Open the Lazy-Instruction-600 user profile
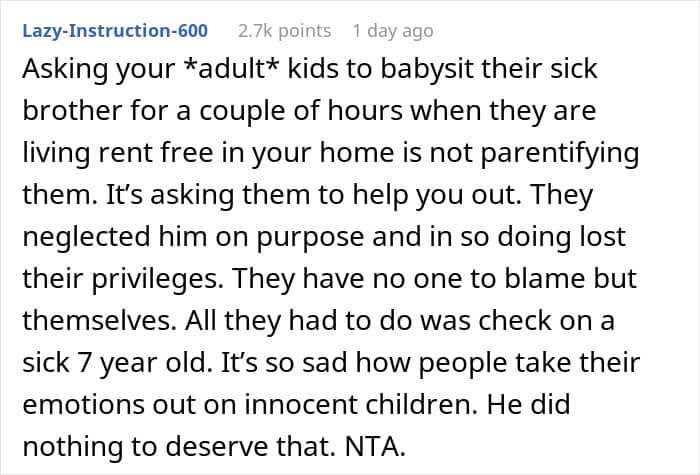The image size is (700, 475). [115, 31]
